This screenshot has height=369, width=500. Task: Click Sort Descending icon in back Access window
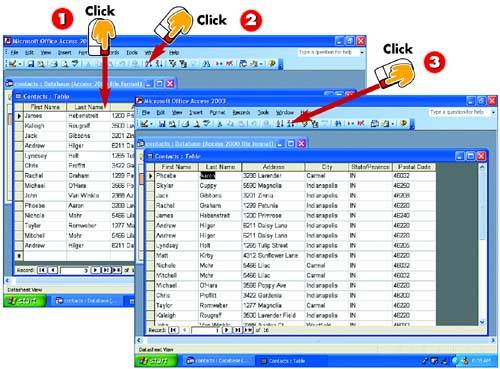point(159,63)
